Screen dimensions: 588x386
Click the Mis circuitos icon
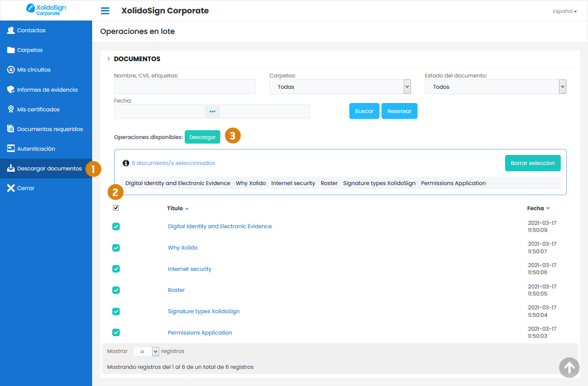(11, 69)
